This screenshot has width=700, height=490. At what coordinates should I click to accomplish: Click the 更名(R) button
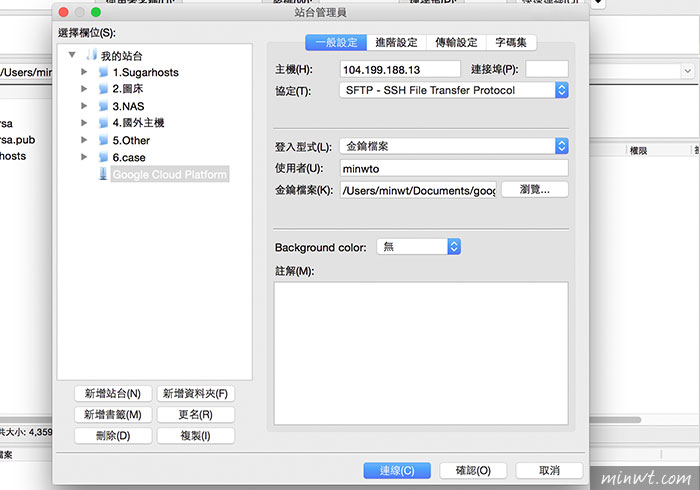[196, 415]
